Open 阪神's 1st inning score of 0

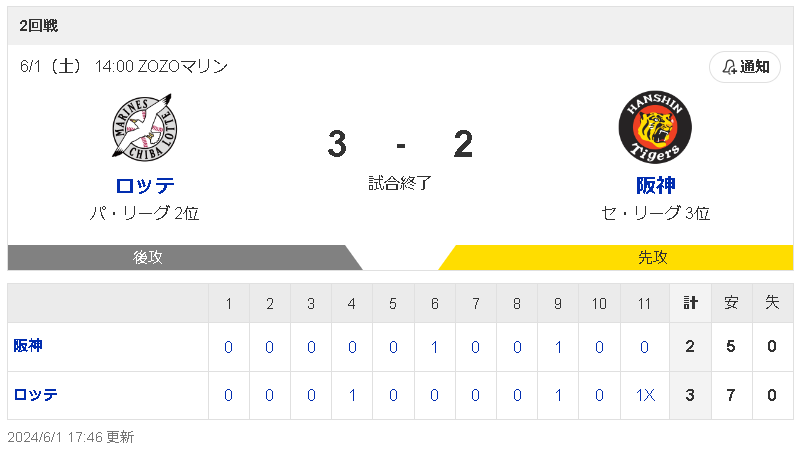point(229,347)
